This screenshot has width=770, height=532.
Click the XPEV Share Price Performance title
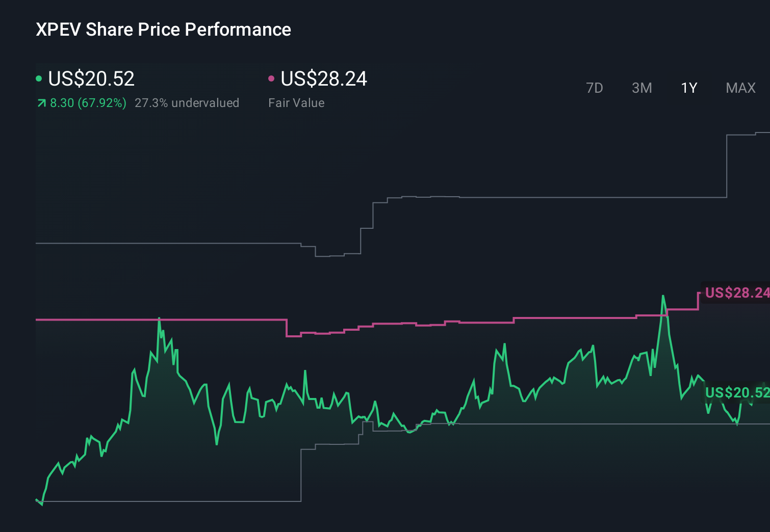point(163,30)
